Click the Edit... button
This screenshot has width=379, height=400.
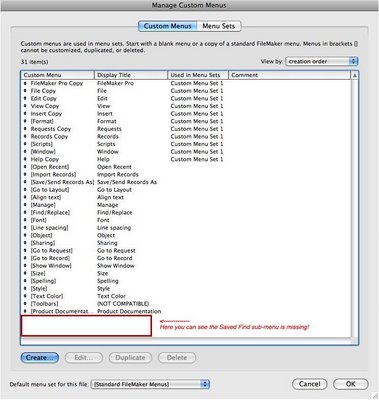(x=84, y=358)
